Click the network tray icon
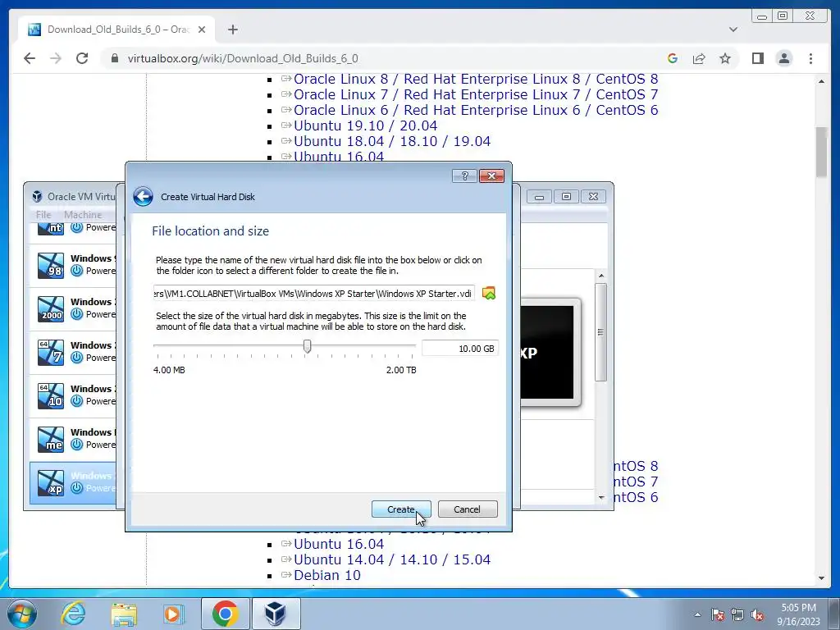Screen dimensions: 840x630 (737, 614)
